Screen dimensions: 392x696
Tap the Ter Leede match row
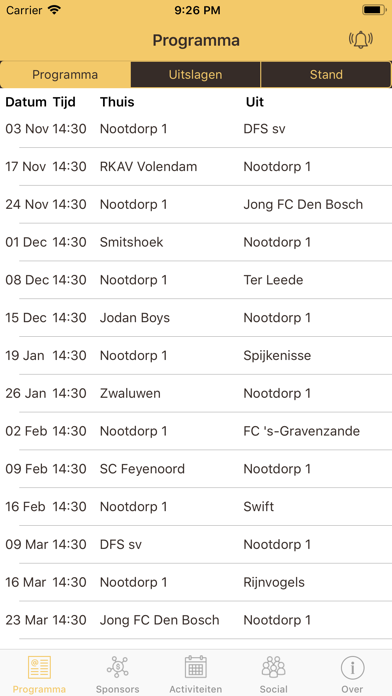point(196,280)
